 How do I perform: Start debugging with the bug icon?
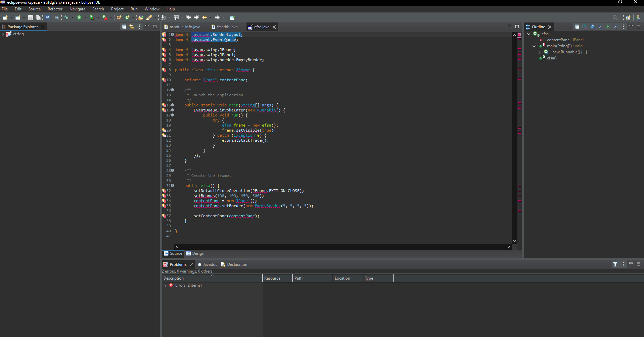[x=67, y=17]
